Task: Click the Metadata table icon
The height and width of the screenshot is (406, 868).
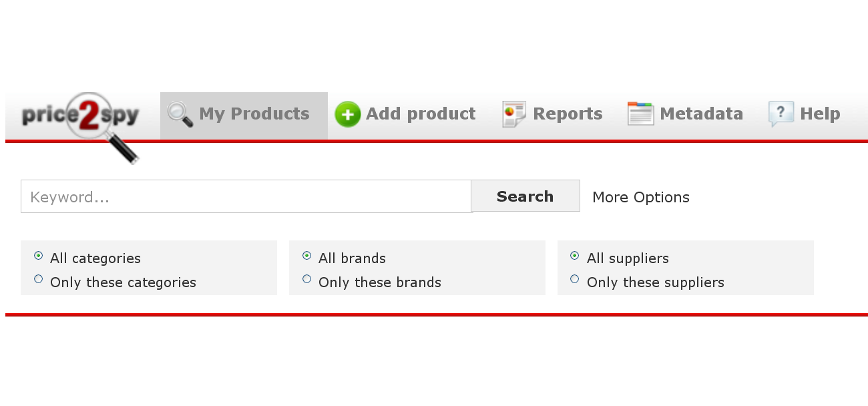Action: tap(640, 114)
